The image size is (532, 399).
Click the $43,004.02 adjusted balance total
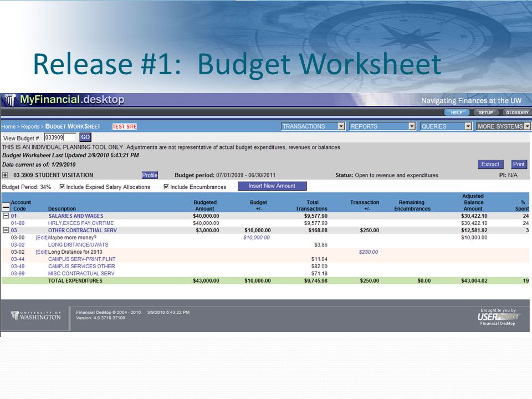[474, 280]
